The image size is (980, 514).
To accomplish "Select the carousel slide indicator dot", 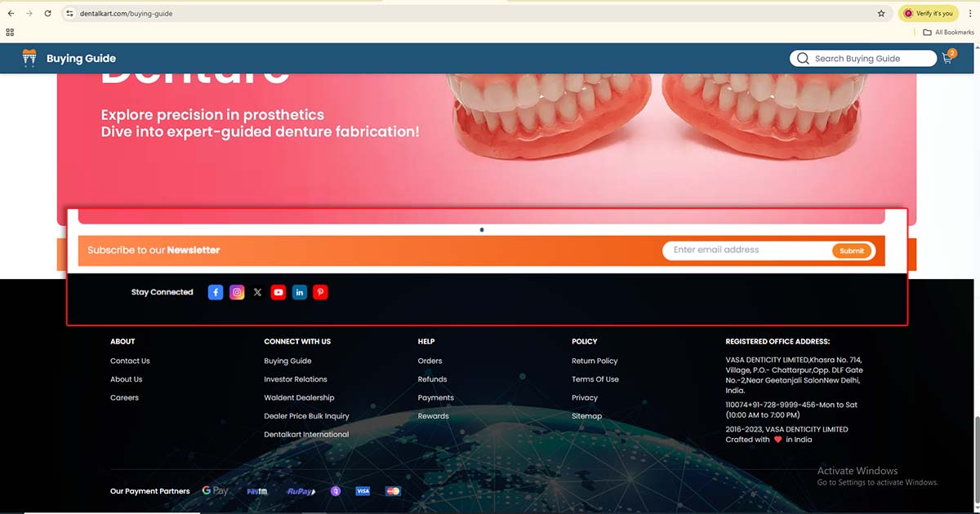I will (x=482, y=230).
